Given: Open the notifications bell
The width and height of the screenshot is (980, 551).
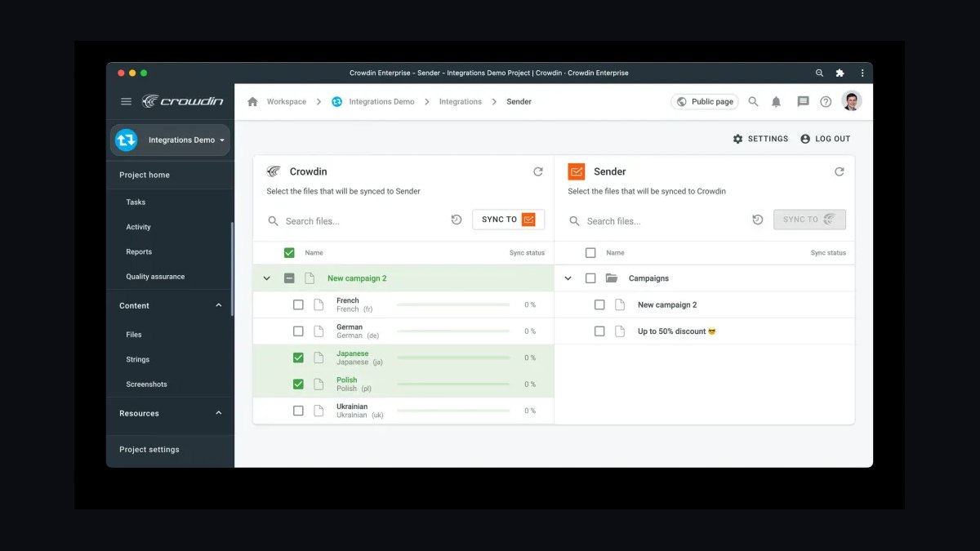Looking at the screenshot, I should point(777,102).
